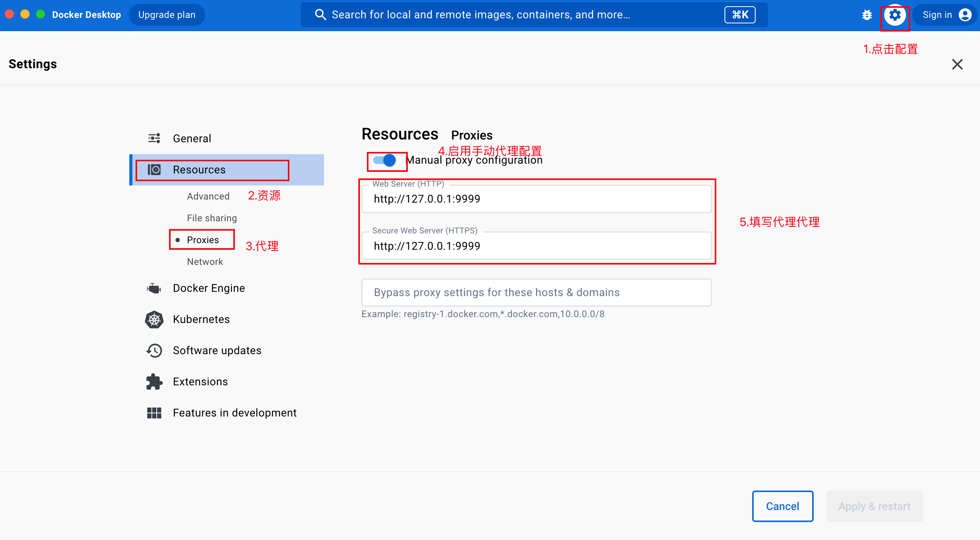Focus the top search bar
Image resolution: width=980 pixels, height=540 pixels.
pos(534,15)
